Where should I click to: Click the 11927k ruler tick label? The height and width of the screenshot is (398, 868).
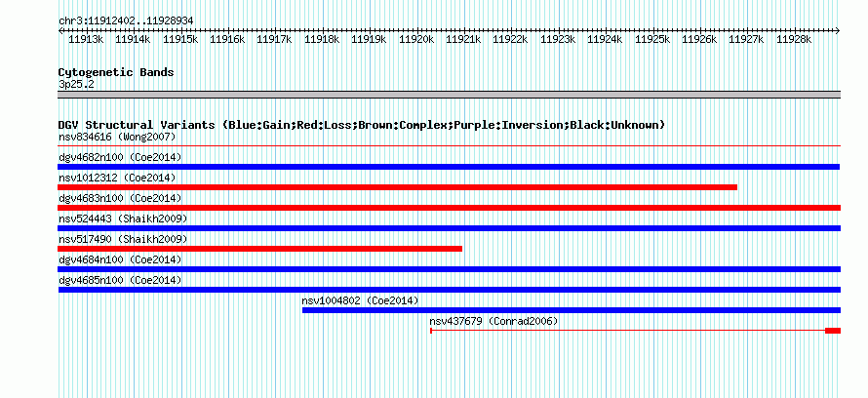pyautogui.click(x=747, y=39)
